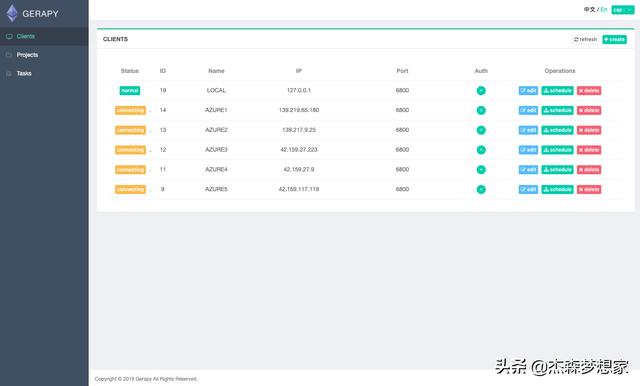
Task: Schedule the AZURE4 client
Action: [557, 170]
